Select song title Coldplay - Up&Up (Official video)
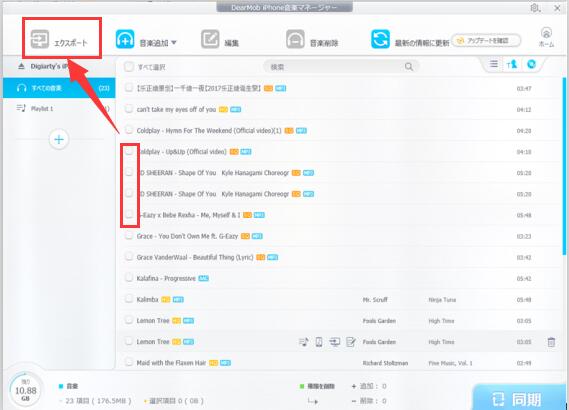This screenshot has width=569, height=410. click(183, 152)
